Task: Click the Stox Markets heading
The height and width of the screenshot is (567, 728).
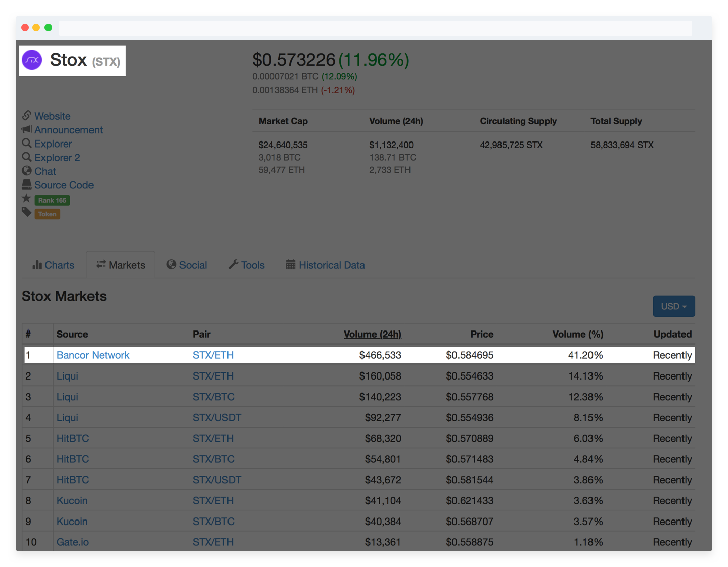Action: point(64,296)
